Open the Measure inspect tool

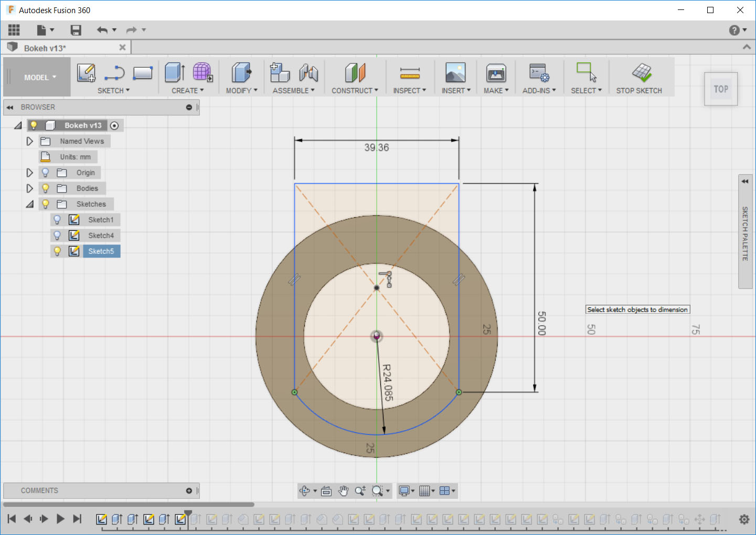click(410, 72)
